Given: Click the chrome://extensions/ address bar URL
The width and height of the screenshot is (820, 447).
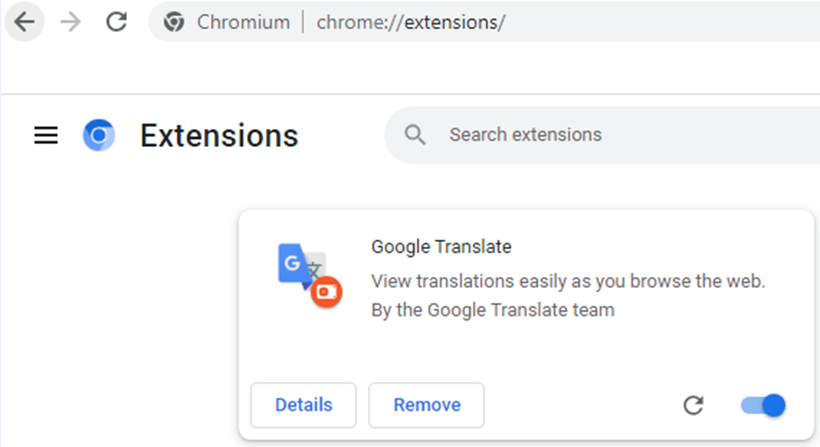Looking at the screenshot, I should (411, 22).
